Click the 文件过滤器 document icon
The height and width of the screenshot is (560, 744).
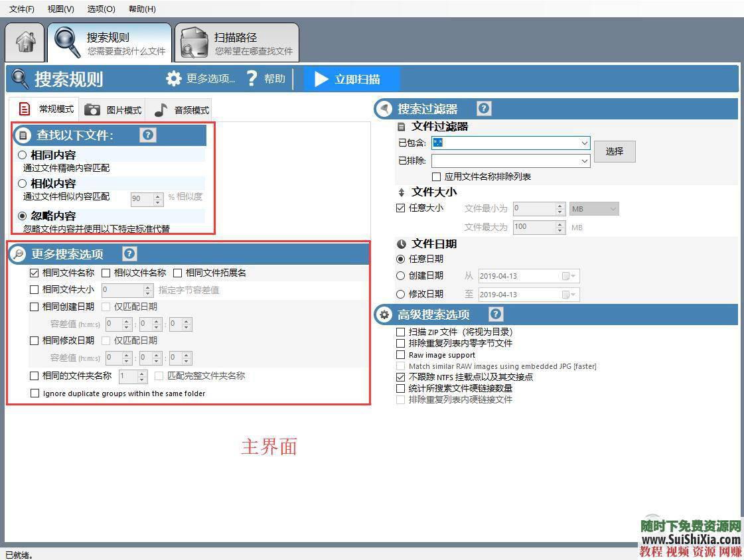click(402, 127)
